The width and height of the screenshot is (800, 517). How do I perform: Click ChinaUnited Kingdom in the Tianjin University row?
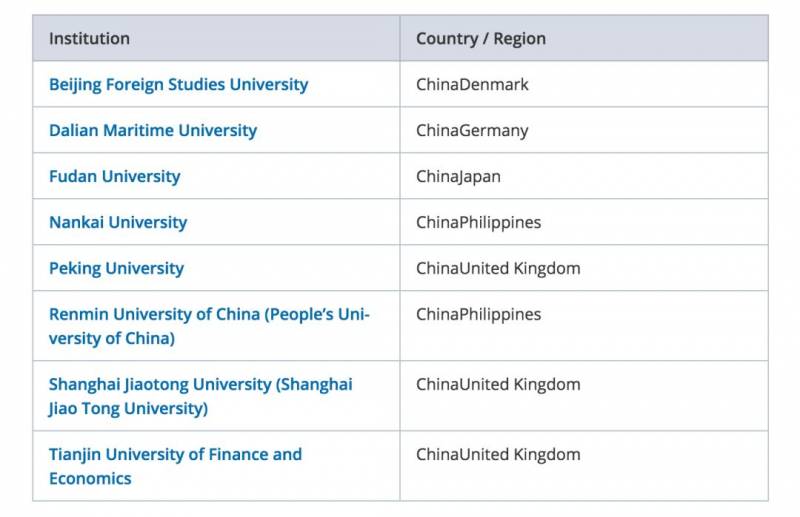(498, 454)
